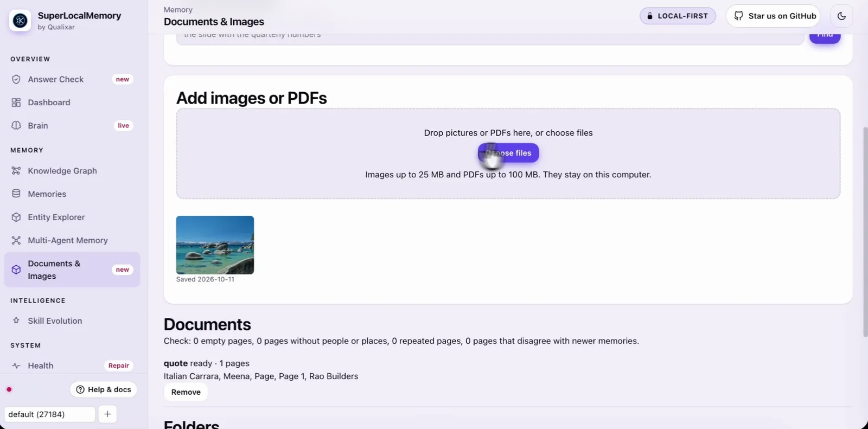The image size is (868, 429).
Task: Remove the quote document
Action: coord(186,392)
